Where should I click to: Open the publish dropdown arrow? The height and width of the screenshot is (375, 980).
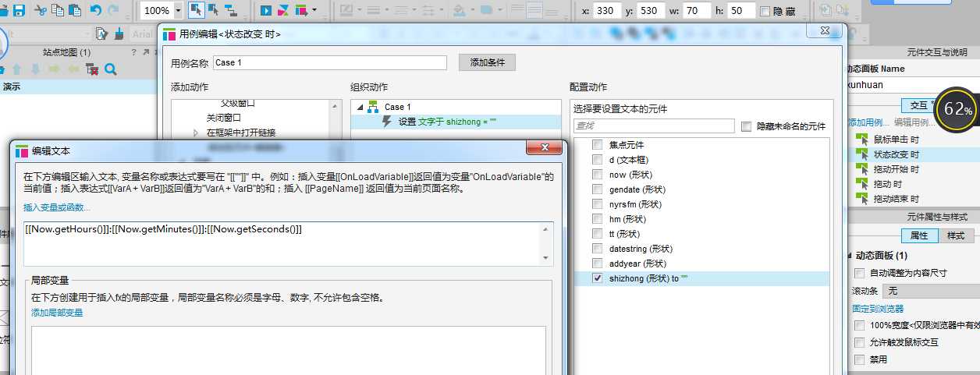coord(314,11)
